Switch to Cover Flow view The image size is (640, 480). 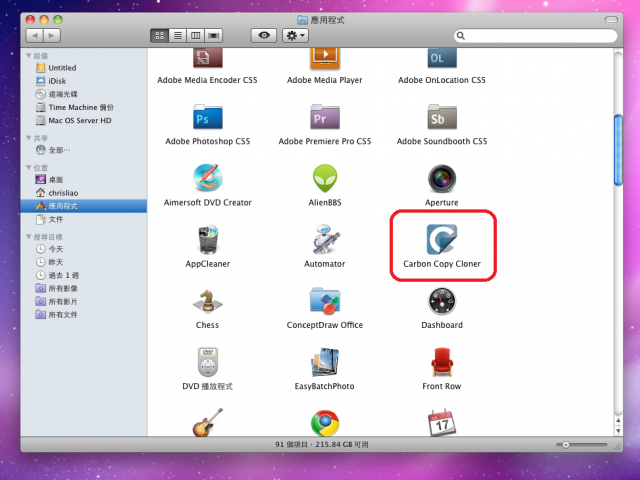point(213,36)
